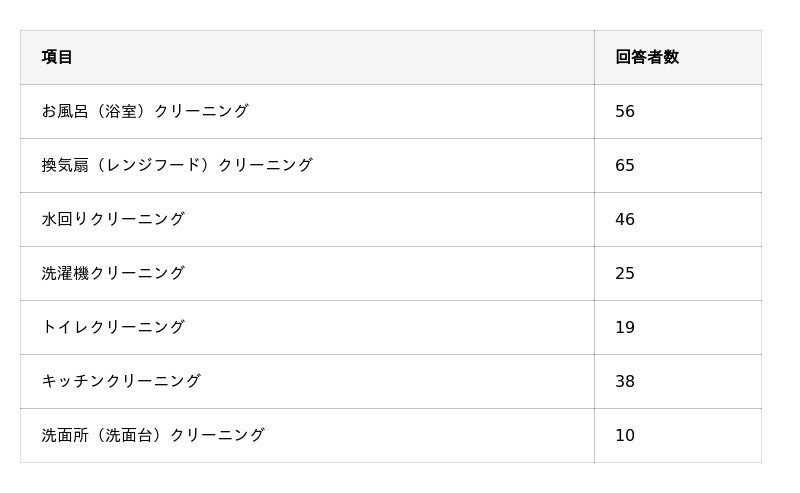
Task: Select the キッチンクリーニング item cell
Action: tap(121, 381)
